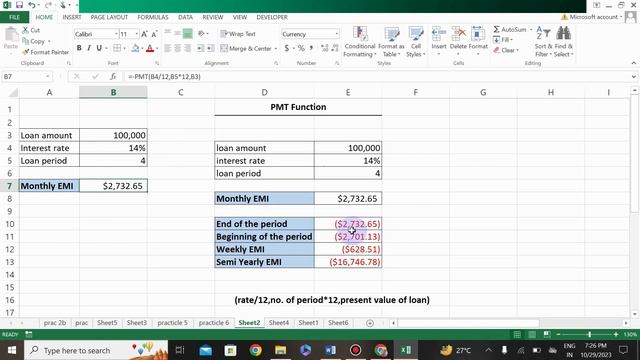Open the font color dropdown arrow
640x360 pixels.
coord(157,49)
